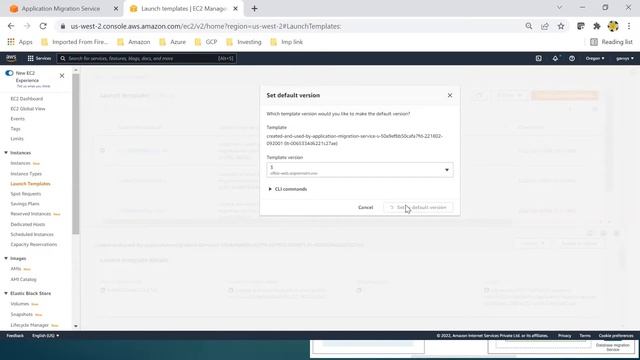
Task: Open Capacity Reservations
Action: [x=33, y=244]
